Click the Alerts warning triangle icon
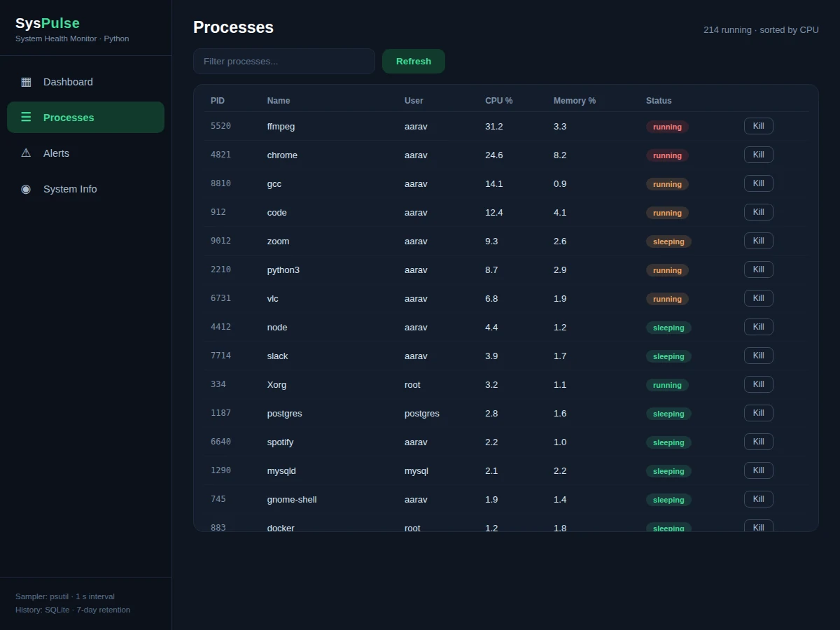The height and width of the screenshot is (630, 840). coord(26,153)
